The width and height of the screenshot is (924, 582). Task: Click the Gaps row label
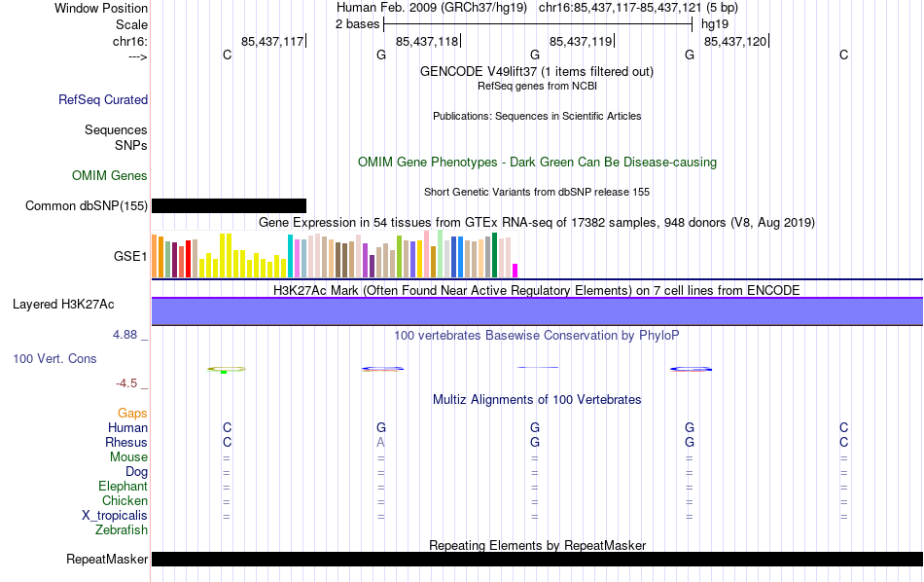132,414
